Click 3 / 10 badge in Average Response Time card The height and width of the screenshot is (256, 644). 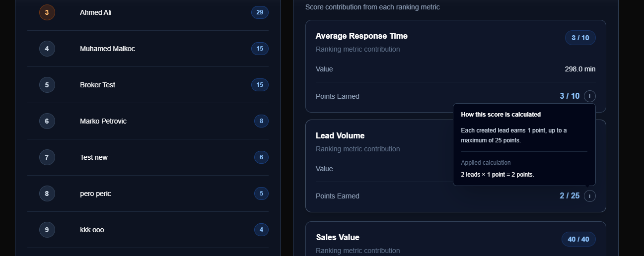point(580,38)
